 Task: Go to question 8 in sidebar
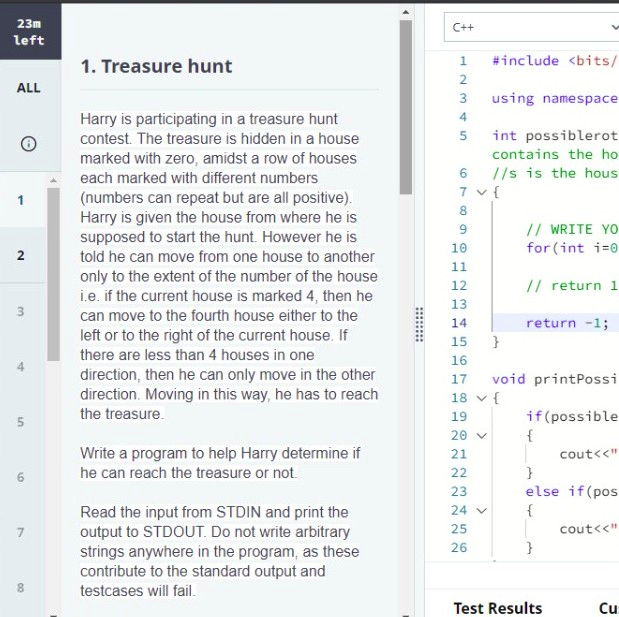(21, 587)
